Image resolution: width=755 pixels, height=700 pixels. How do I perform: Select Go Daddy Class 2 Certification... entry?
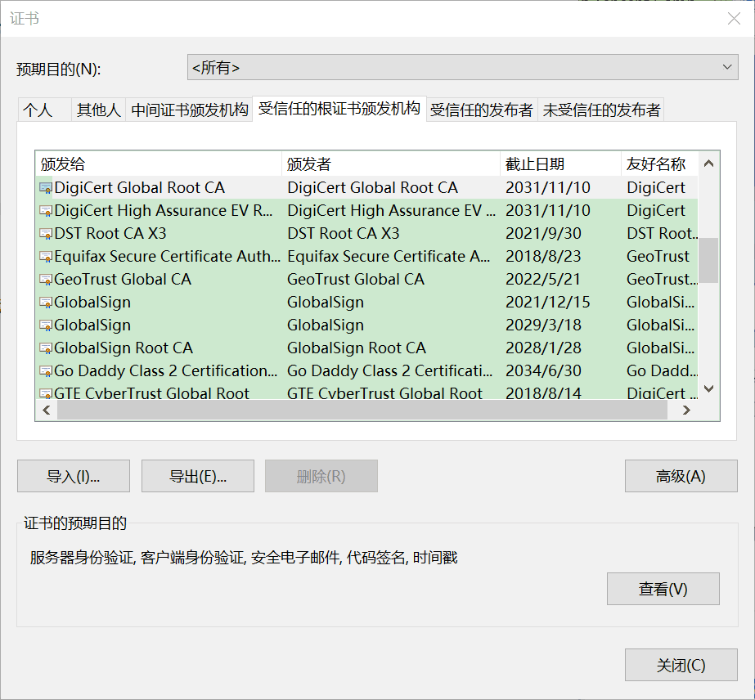[367, 370]
